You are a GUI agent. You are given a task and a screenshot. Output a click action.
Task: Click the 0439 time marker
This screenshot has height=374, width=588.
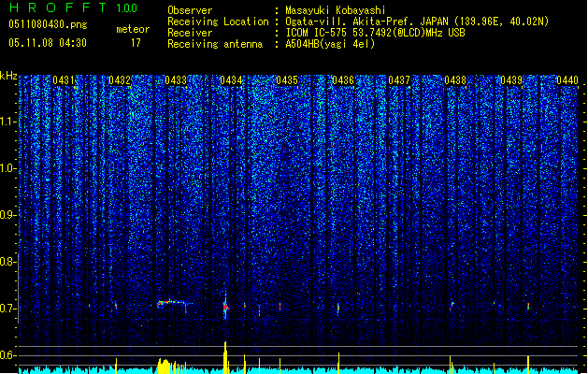pyautogui.click(x=511, y=80)
